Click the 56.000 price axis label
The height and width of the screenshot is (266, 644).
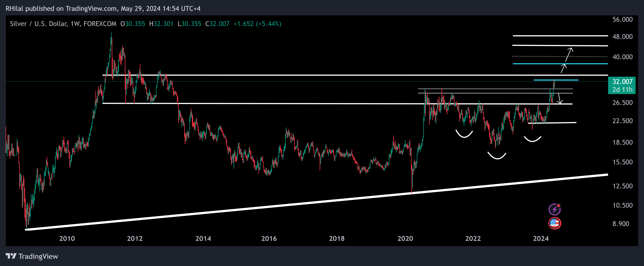tap(622, 19)
